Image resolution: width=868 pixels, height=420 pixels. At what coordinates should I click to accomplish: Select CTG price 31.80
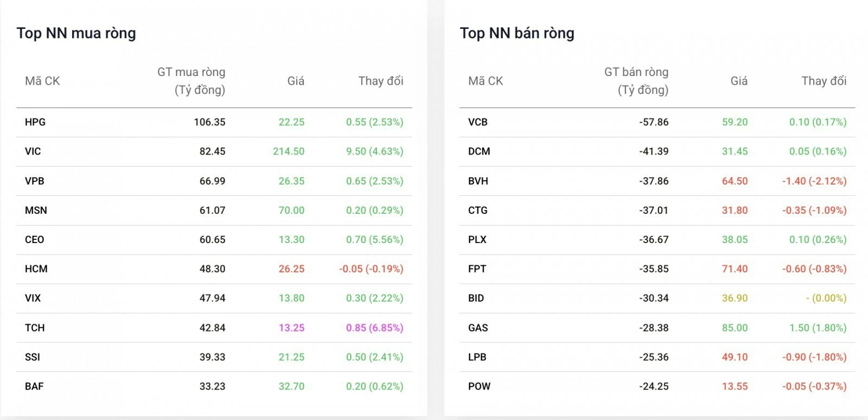(x=735, y=210)
